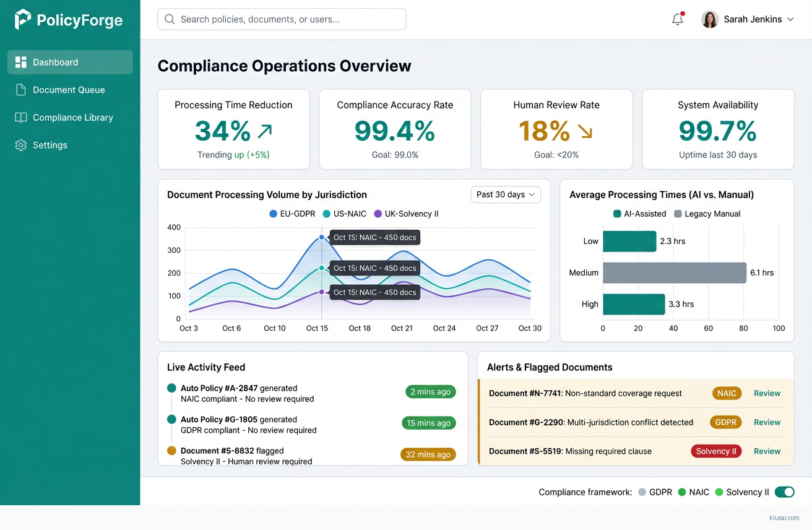This screenshot has width=812, height=530.
Task: Click the Oct 15 EU-GDPR data point
Action: (322, 237)
